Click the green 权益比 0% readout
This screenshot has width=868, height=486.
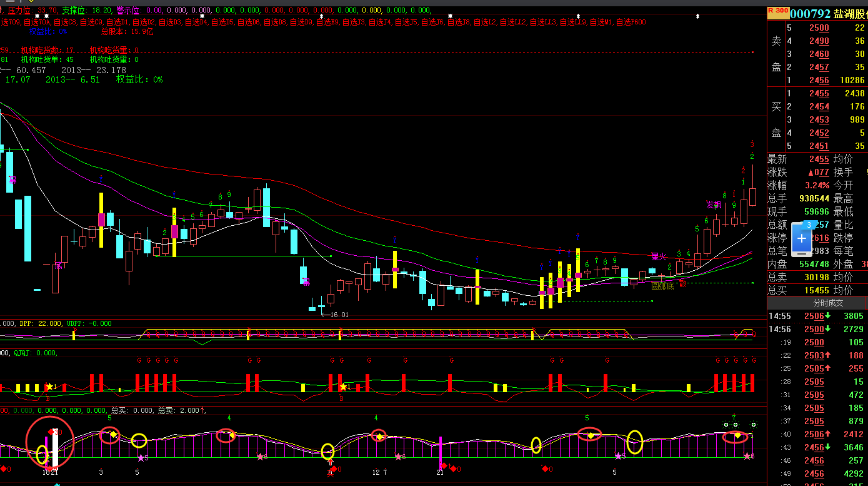click(x=139, y=79)
